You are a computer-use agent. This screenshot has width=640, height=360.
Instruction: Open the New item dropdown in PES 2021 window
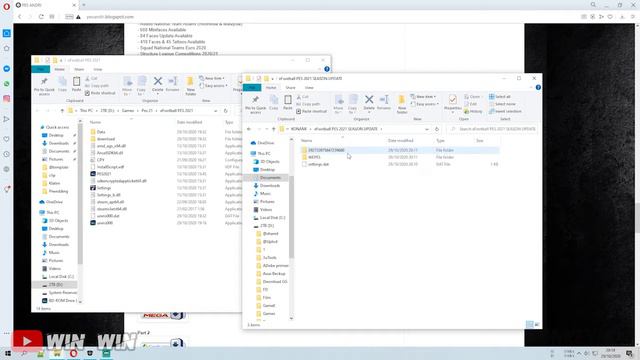pos(212,78)
